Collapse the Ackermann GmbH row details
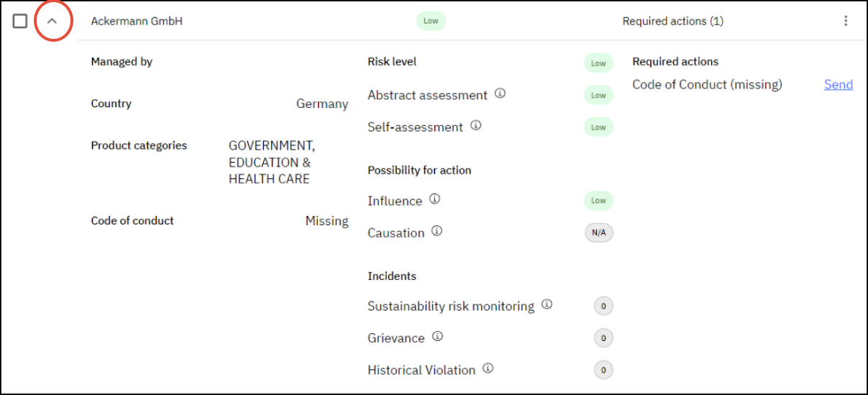The height and width of the screenshot is (395, 868). pyautogui.click(x=52, y=21)
